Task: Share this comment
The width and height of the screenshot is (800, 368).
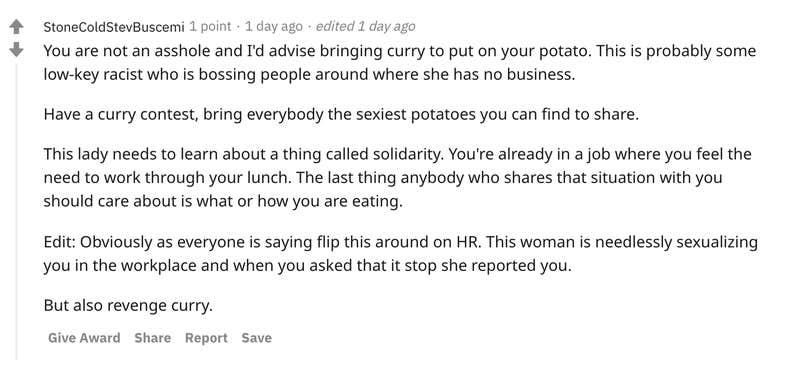Action: click(x=153, y=338)
